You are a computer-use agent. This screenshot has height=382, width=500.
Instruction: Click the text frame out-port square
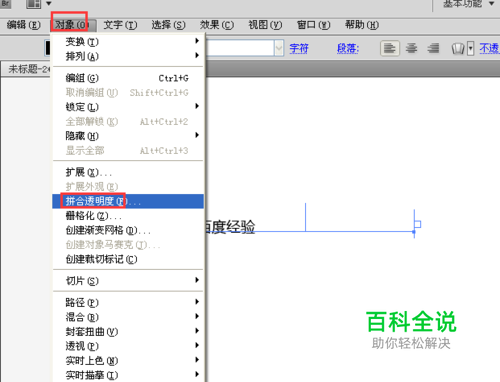tap(418, 224)
